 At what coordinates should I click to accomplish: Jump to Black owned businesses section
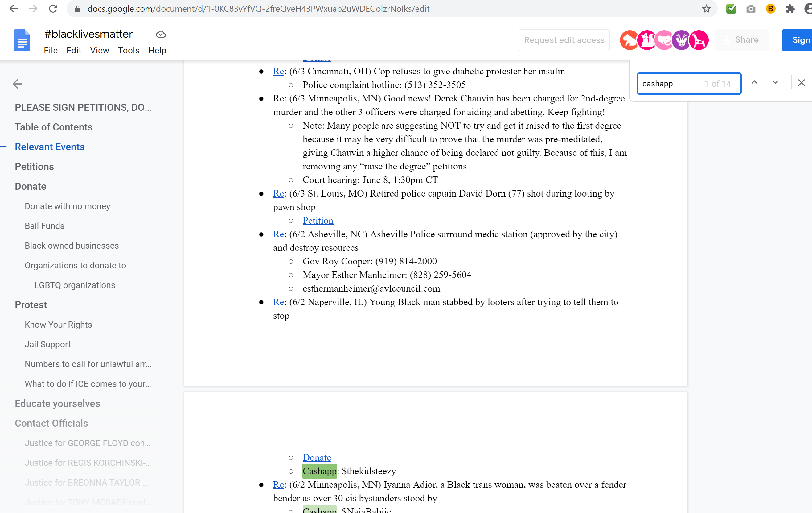click(x=72, y=245)
